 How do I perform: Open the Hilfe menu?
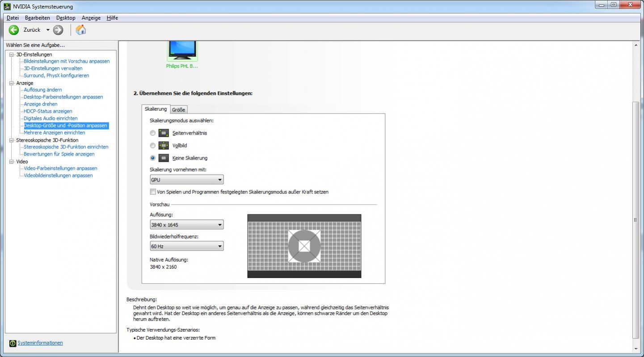point(112,18)
